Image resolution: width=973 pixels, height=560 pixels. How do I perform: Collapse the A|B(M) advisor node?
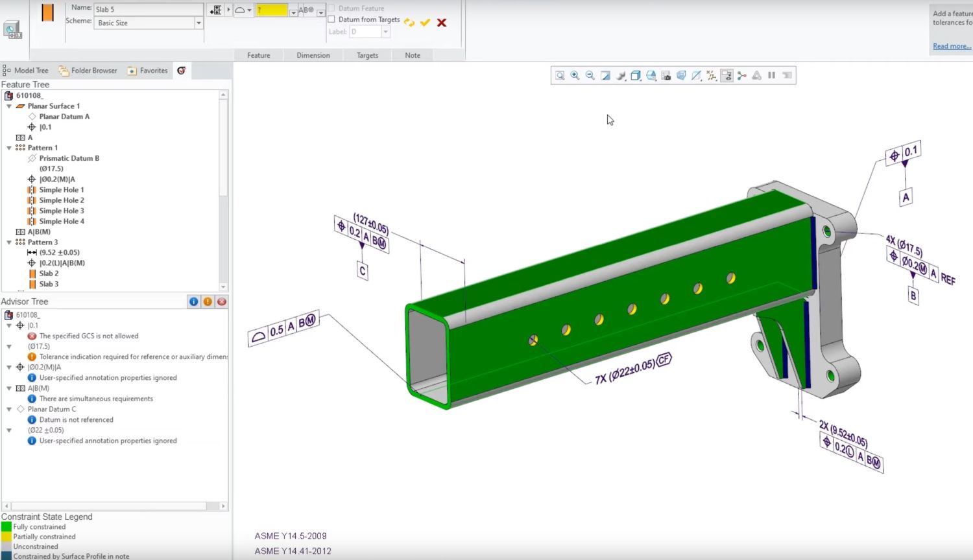pos(9,388)
